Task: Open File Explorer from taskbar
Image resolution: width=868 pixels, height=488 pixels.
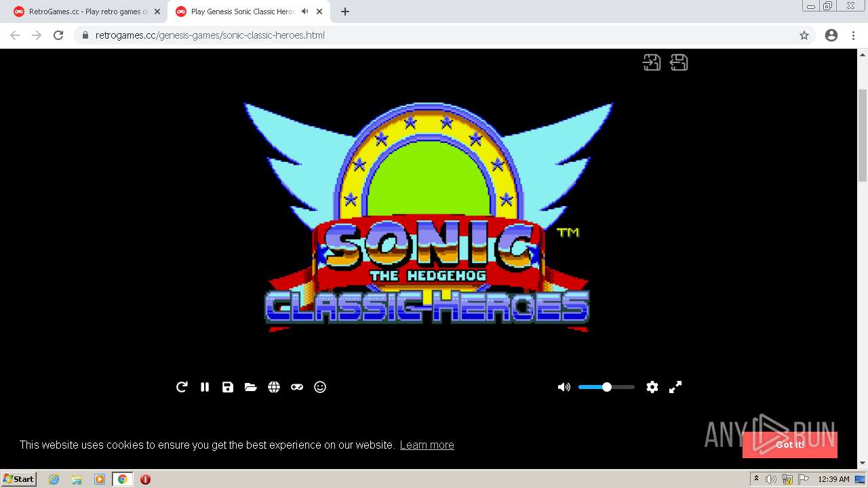Action: (x=77, y=479)
